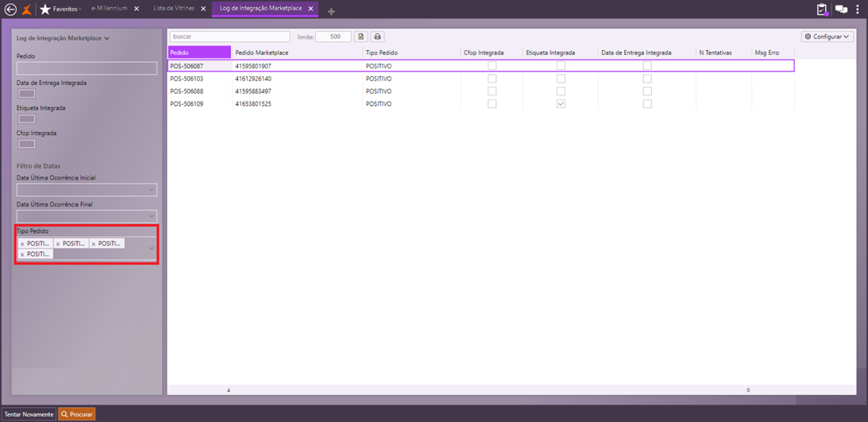Click the back arrow icon
The image size is (868, 422).
(x=10, y=10)
